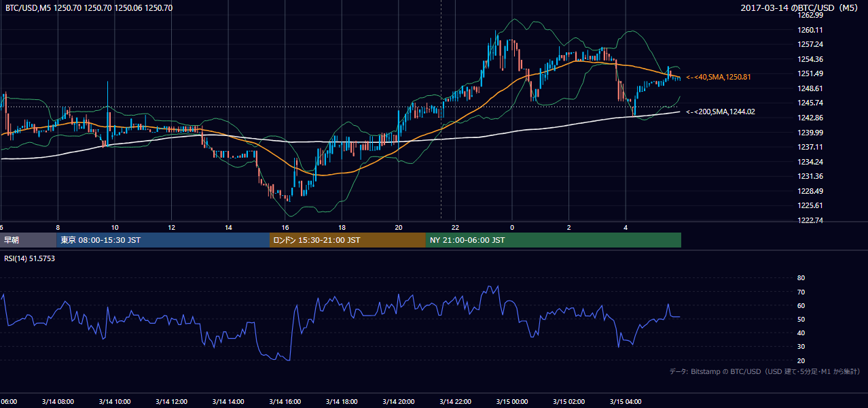Image resolution: width=868 pixels, height=408 pixels.
Task: Click the Bitstamp data source note
Action: click(765, 371)
